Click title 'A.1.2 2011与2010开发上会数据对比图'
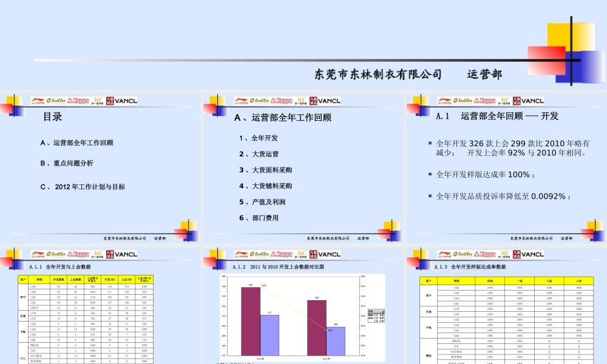 279,267
